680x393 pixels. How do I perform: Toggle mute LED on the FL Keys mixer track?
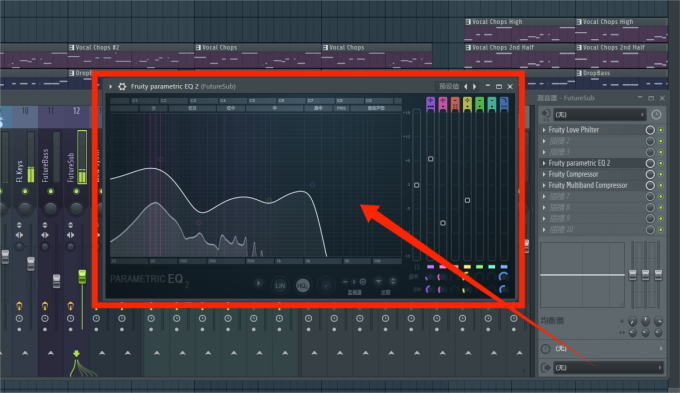pos(25,191)
